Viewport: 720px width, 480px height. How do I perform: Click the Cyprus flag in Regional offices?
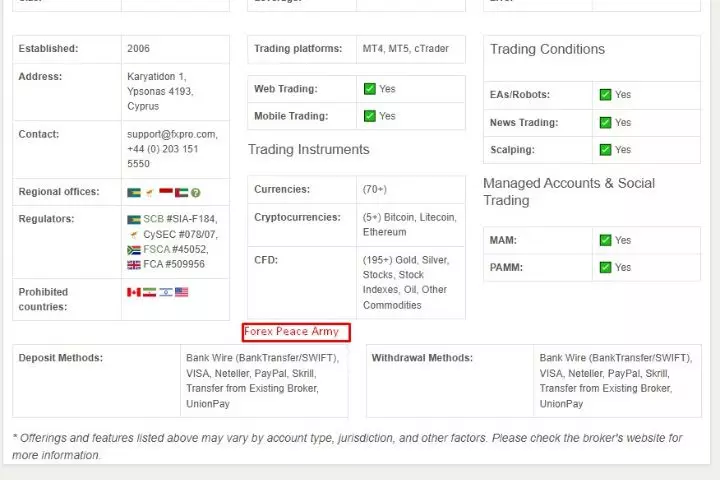[149, 192]
